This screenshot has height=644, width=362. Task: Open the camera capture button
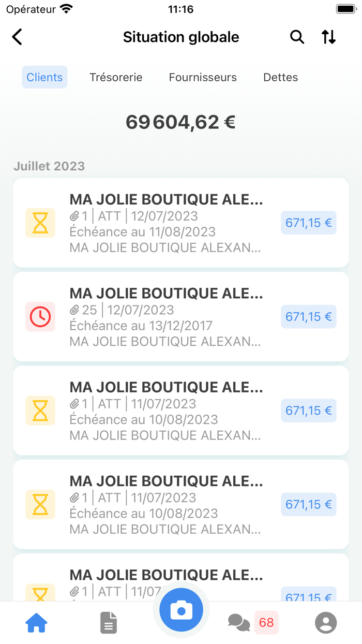[x=180, y=609]
